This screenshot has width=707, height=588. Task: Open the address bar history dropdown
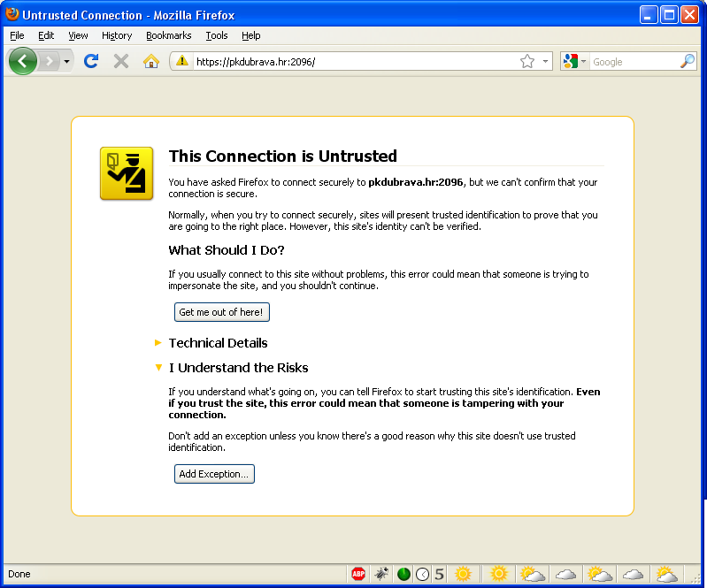point(545,62)
